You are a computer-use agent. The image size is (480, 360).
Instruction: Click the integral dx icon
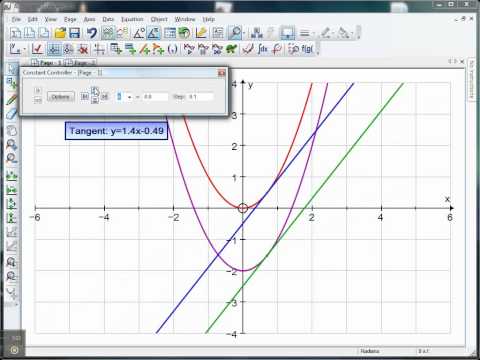263,49
